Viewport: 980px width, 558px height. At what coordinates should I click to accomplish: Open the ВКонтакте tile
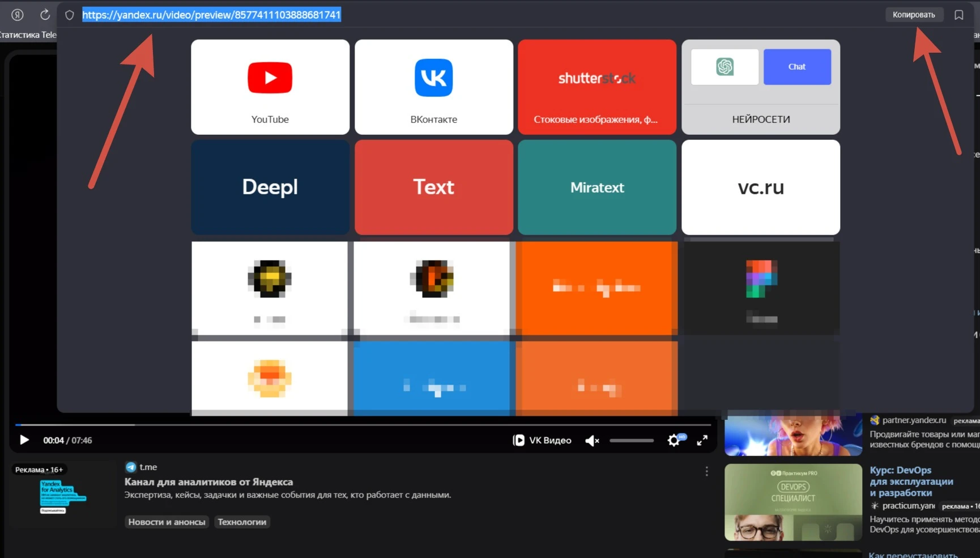click(x=434, y=87)
